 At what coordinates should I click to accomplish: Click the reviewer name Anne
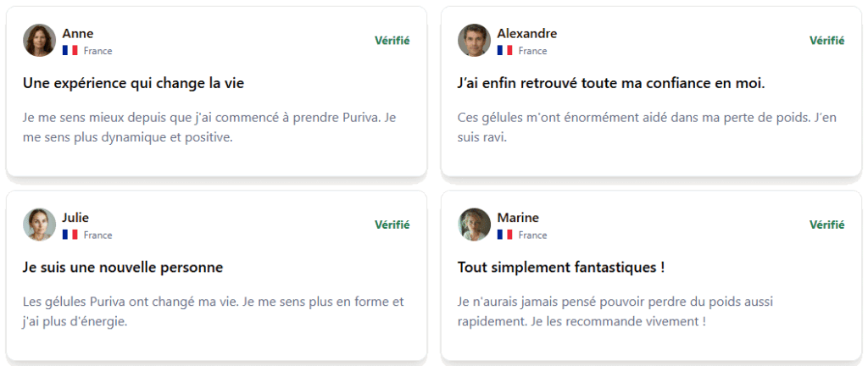(x=77, y=34)
